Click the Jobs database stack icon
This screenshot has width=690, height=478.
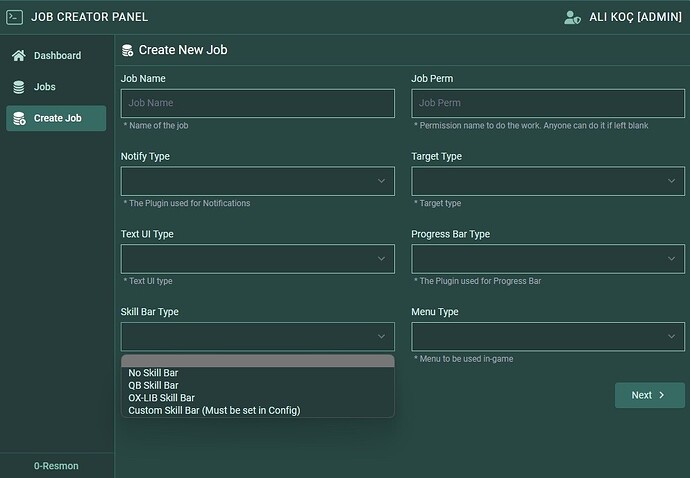point(18,87)
